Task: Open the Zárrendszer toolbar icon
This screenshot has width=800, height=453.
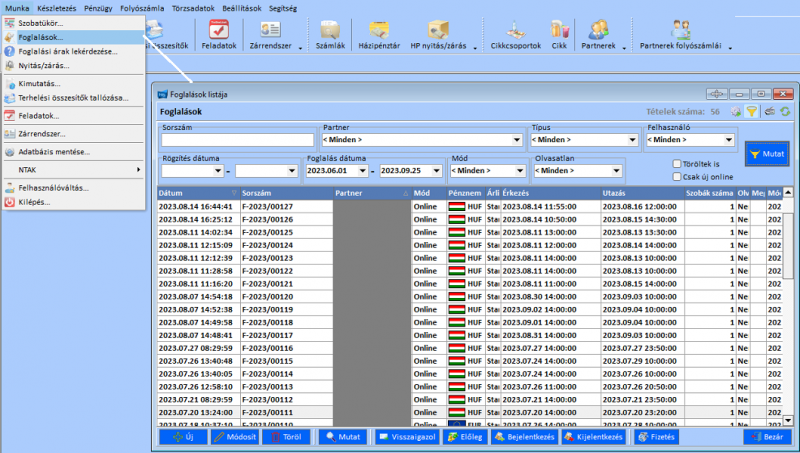Action: tap(270, 35)
